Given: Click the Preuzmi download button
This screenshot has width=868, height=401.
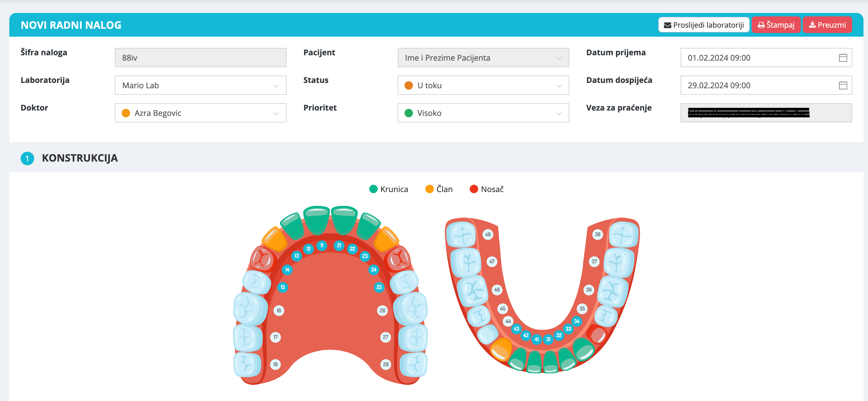Looking at the screenshot, I should [827, 25].
